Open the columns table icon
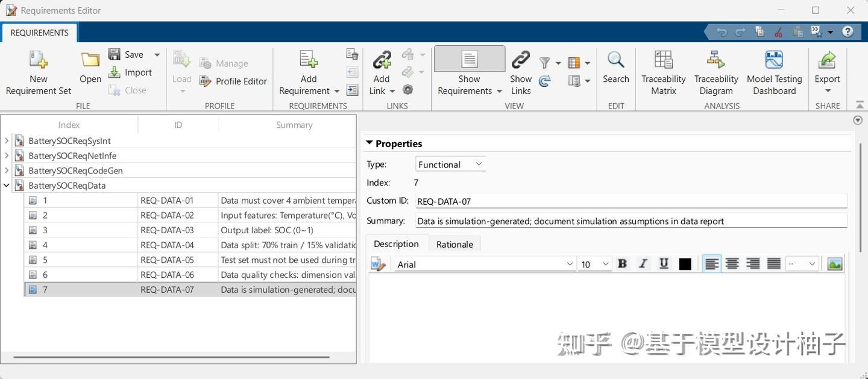 574,63
